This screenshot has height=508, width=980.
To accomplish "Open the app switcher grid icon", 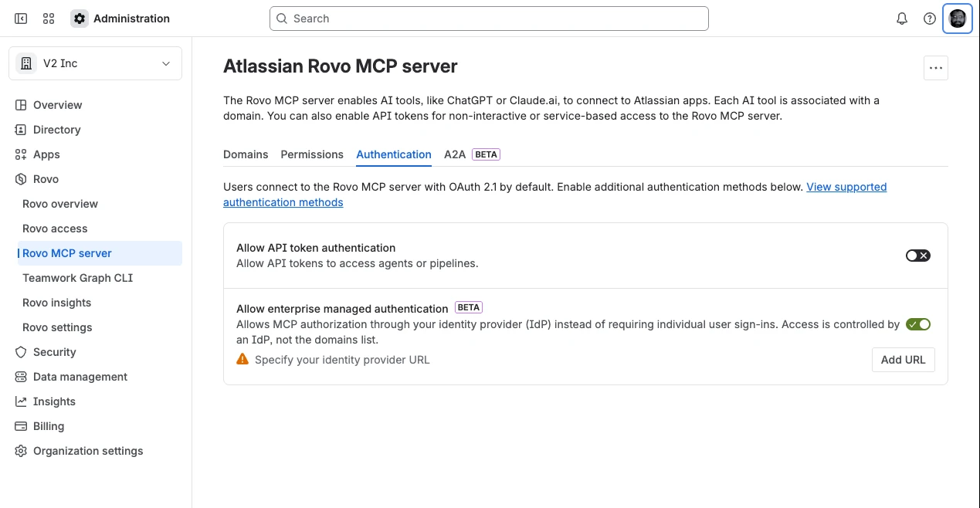I will coord(49,19).
